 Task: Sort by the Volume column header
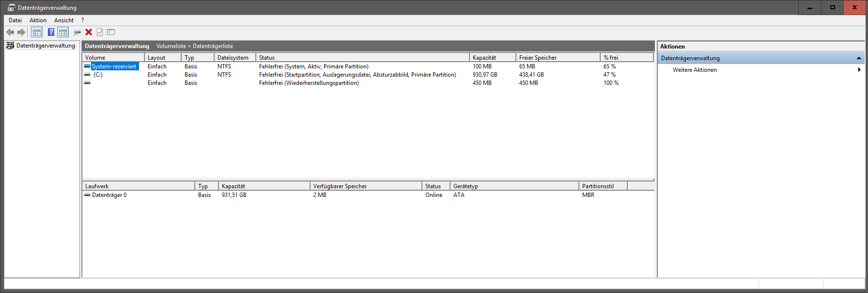pyautogui.click(x=113, y=57)
